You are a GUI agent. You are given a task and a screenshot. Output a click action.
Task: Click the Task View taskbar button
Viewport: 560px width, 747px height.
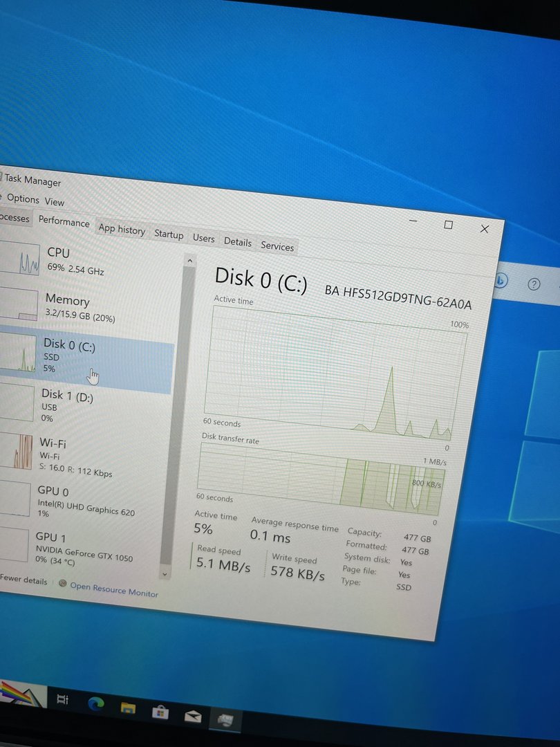tap(63, 699)
